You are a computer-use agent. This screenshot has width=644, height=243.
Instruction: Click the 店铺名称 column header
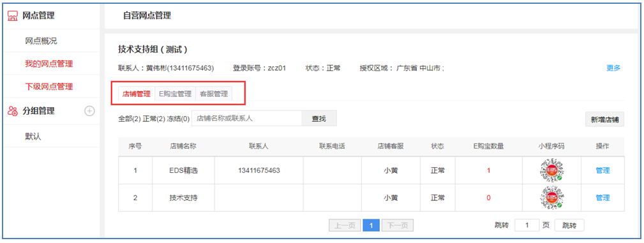[183, 147]
